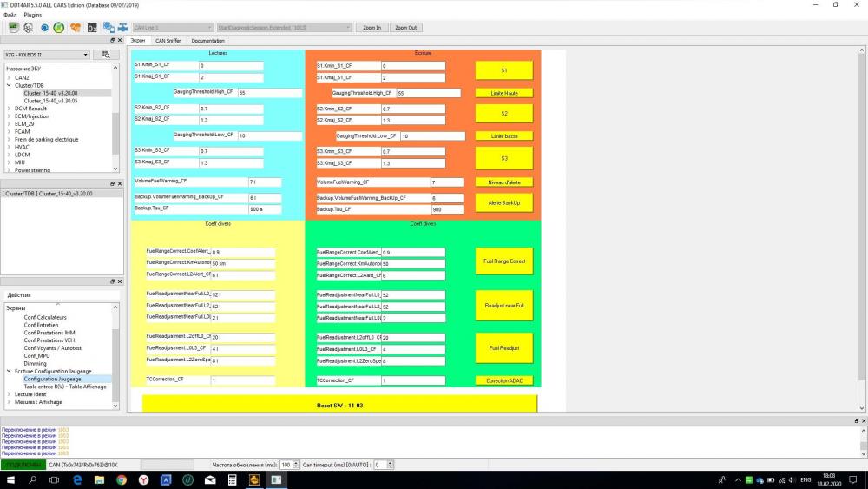Screen dimensions: 868x489
Task: Click the blue tap-valve toolbar icon
Action: pyautogui.click(x=123, y=27)
